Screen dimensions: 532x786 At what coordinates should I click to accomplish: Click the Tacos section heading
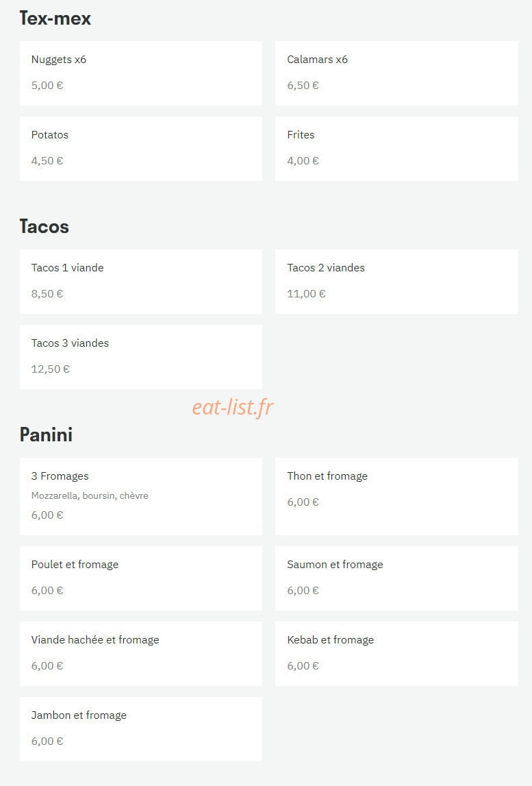tap(44, 227)
